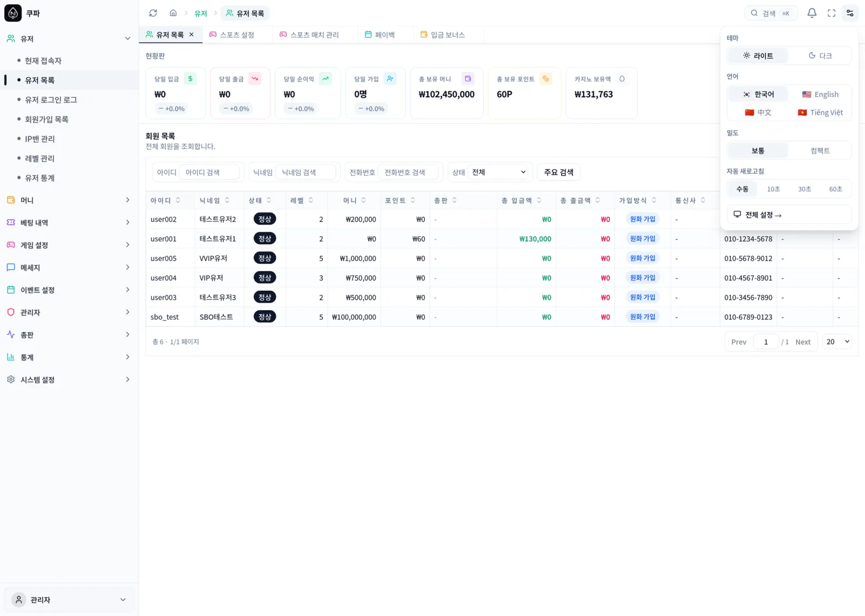Viewport: 865px width, 616px height.
Task: Open 유저 로그인 로그 menu item
Action: (x=51, y=100)
